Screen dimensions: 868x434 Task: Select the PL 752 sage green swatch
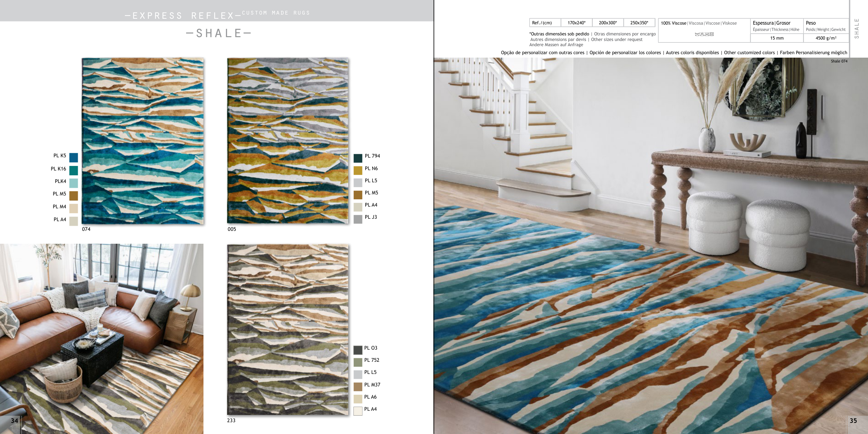coord(358,362)
